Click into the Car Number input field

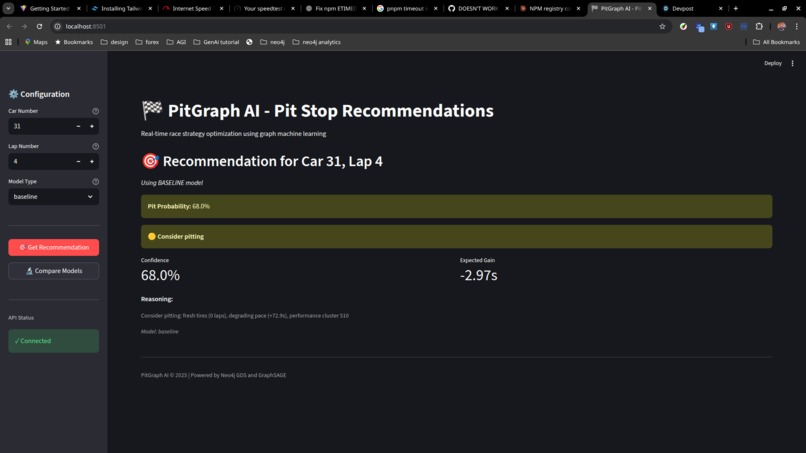tap(40, 126)
